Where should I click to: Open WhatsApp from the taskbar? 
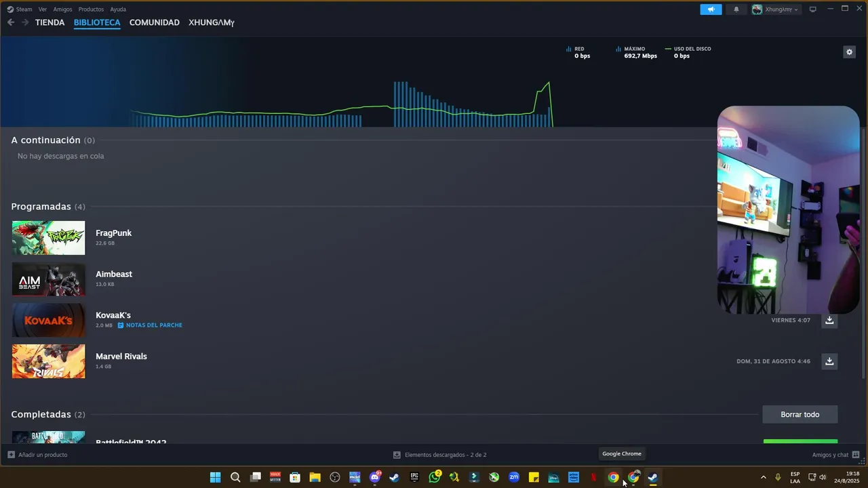(x=435, y=477)
